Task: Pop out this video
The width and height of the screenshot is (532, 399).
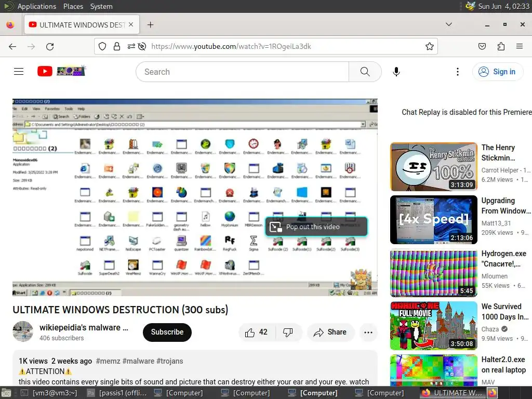Action: 316,227
